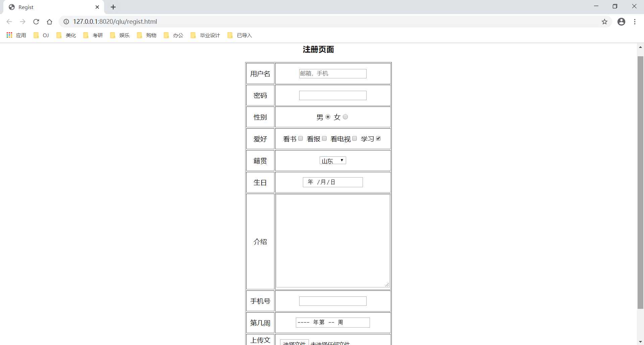Image resolution: width=644 pixels, height=345 pixels.
Task: Click the 用户名 input with 邮箱 placeholder
Action: [332, 74]
